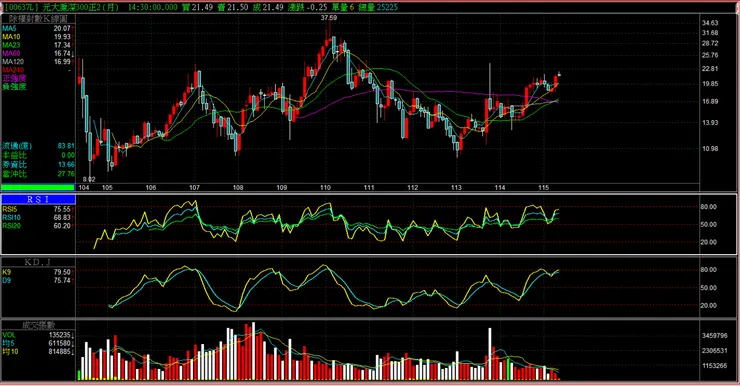Click the ask price 賣 21.50

[x=232, y=7]
